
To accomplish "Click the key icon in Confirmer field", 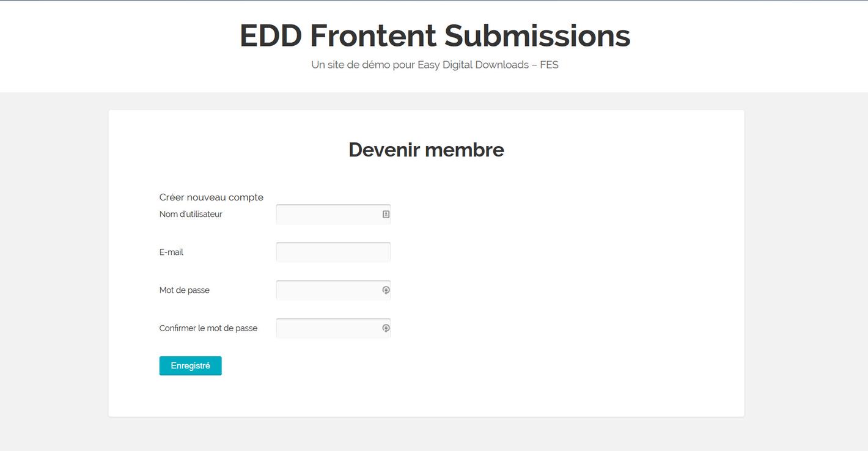I will [386, 328].
